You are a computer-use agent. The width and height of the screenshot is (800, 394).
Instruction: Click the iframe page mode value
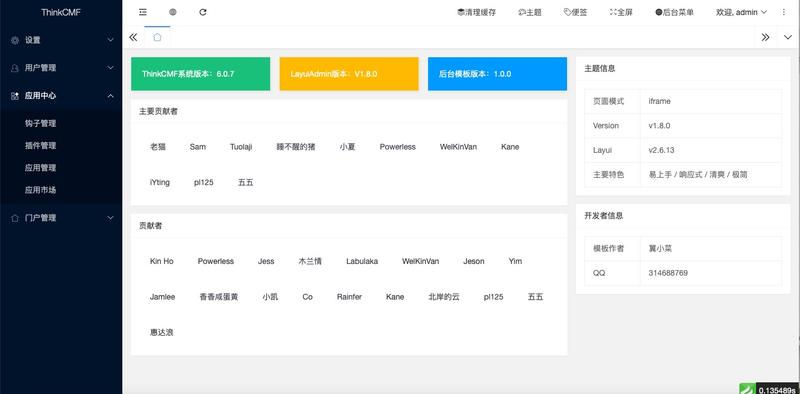click(x=659, y=101)
